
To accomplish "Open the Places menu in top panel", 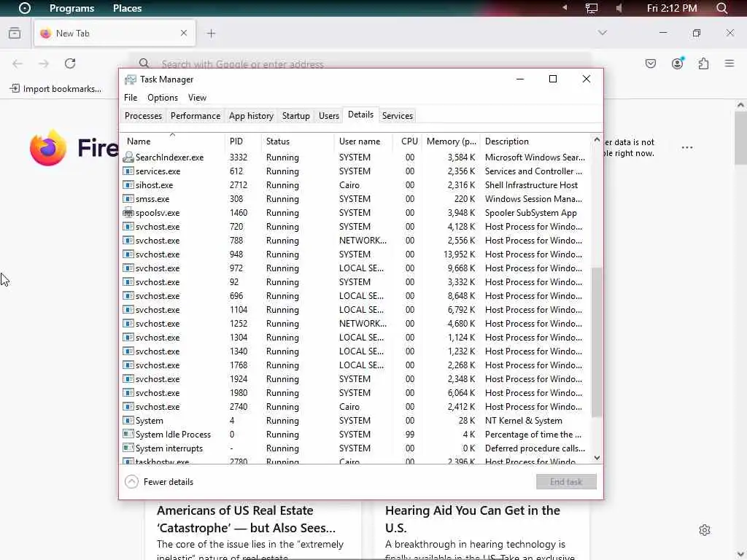I will 127,8.
